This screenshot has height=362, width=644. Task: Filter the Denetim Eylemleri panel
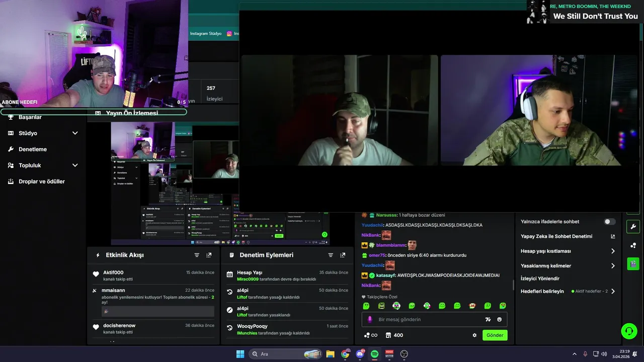331,255
